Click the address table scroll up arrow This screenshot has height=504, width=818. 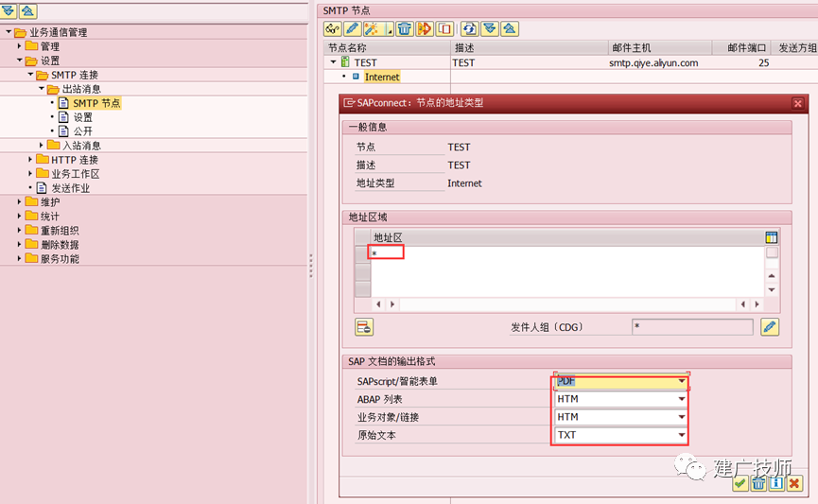(x=772, y=275)
